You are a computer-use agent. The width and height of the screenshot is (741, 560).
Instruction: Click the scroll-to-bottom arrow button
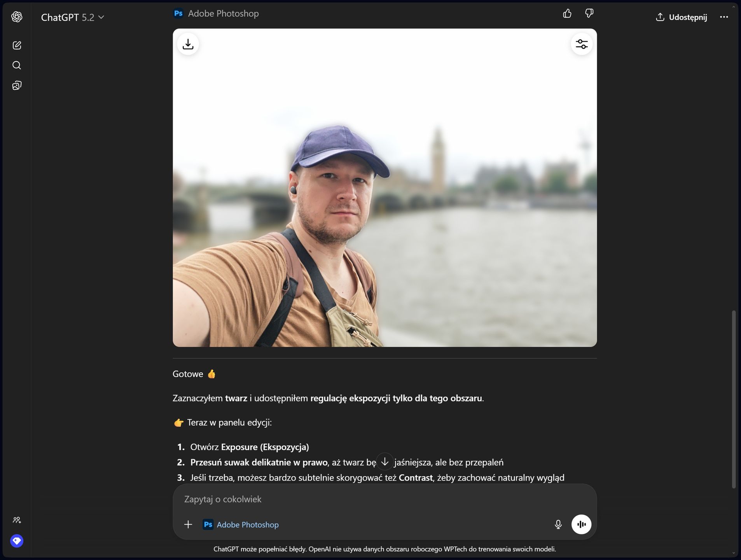coord(385,462)
